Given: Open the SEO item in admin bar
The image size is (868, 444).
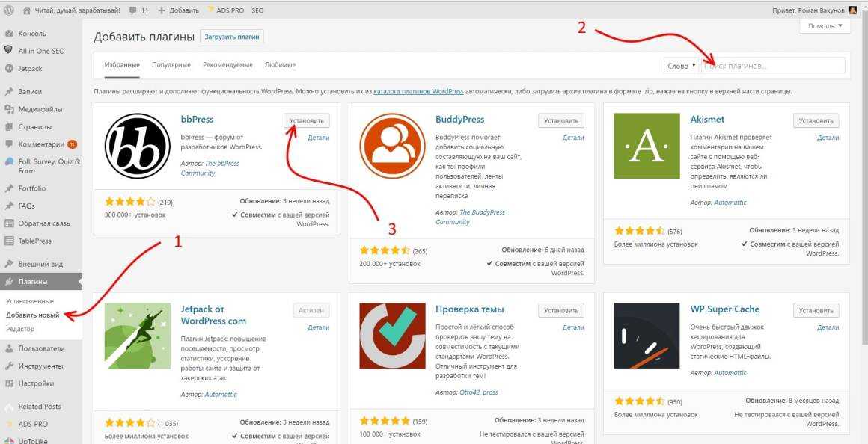Looking at the screenshot, I should click(257, 10).
